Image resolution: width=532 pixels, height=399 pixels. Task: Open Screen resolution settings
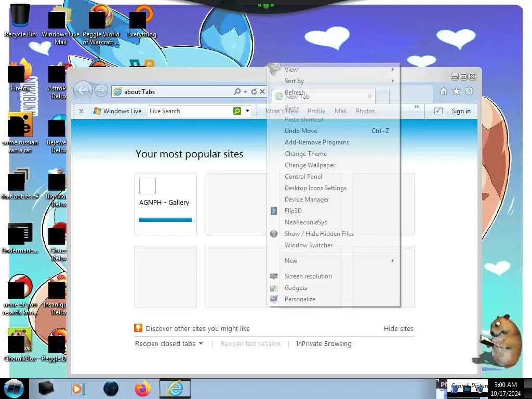click(334, 276)
